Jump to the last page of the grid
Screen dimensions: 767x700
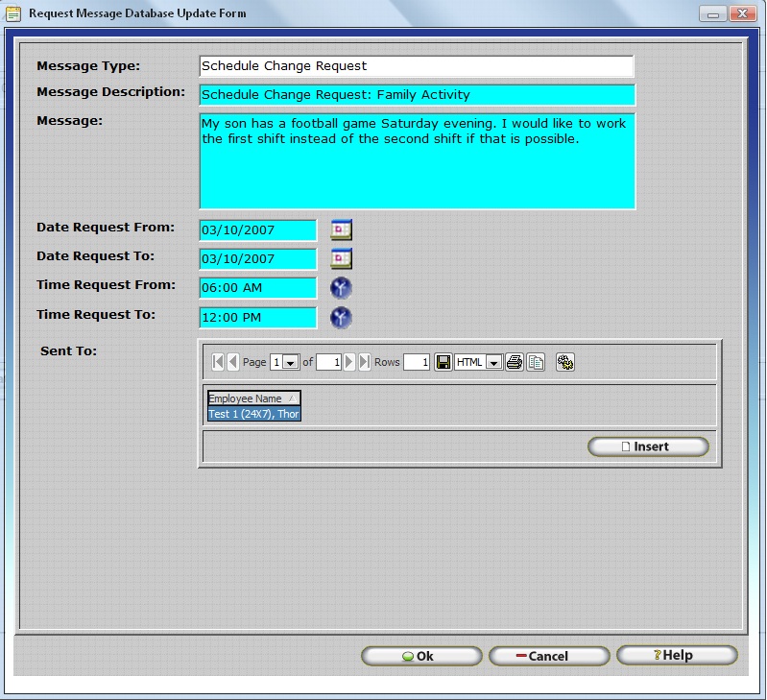click(364, 362)
